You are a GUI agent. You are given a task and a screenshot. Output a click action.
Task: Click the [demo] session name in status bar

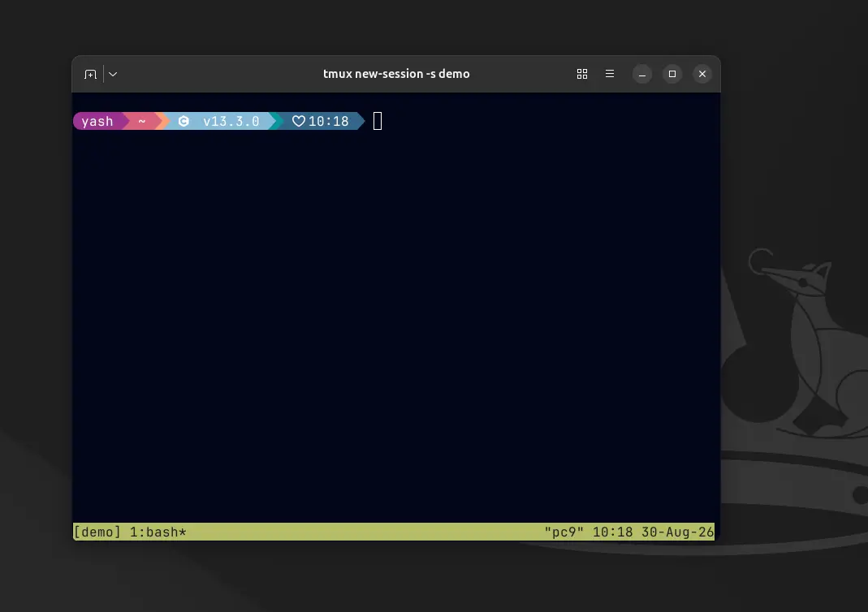pyautogui.click(x=97, y=532)
